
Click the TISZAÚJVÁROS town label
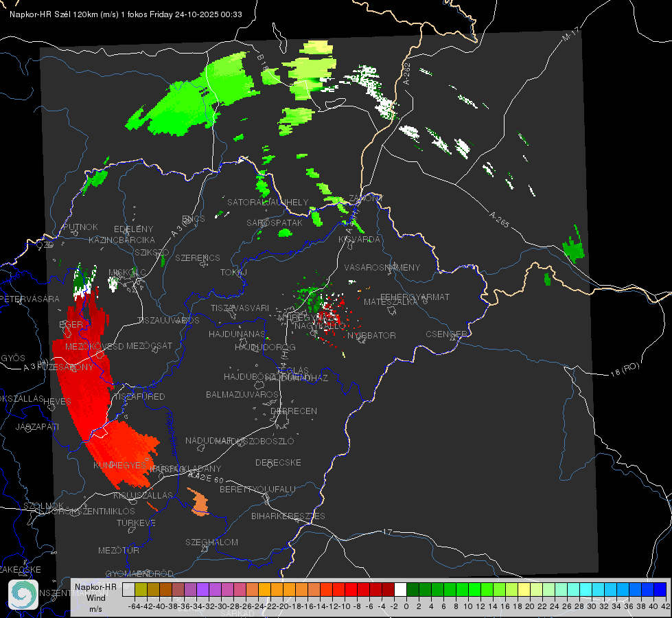168,321
